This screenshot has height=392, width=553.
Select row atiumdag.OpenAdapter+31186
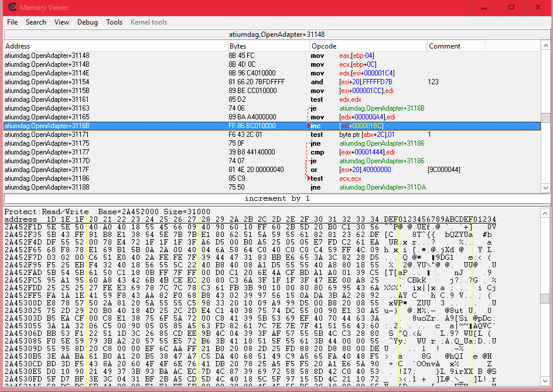[x=272, y=178]
